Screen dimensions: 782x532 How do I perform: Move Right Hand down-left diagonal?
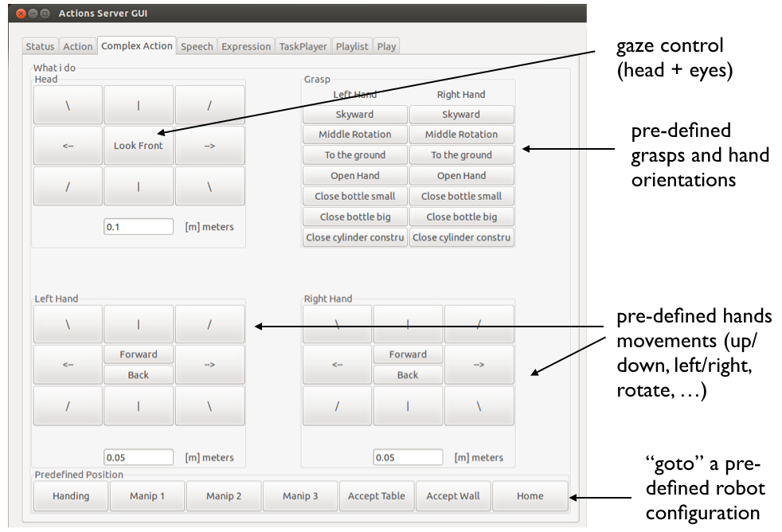(337, 406)
